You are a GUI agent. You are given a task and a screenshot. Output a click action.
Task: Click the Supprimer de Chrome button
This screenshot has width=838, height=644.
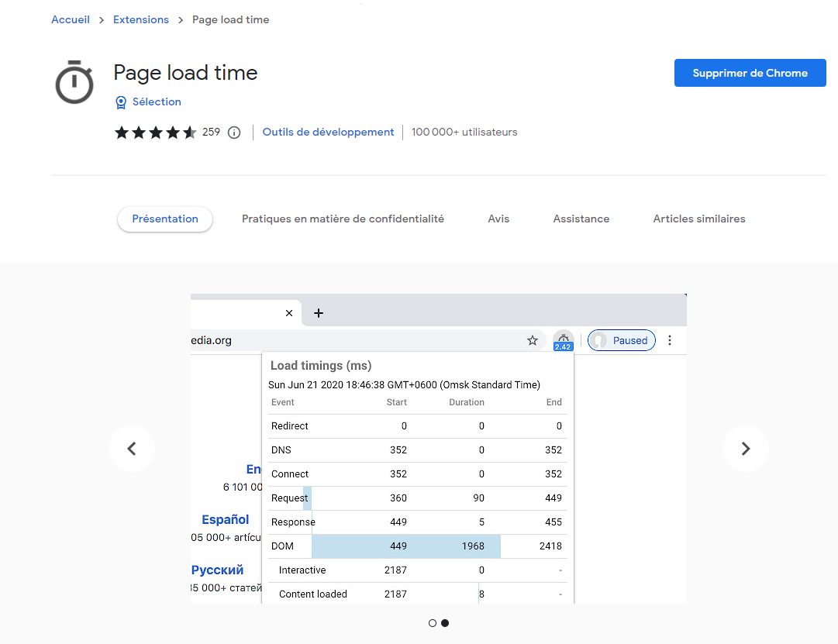tap(750, 73)
